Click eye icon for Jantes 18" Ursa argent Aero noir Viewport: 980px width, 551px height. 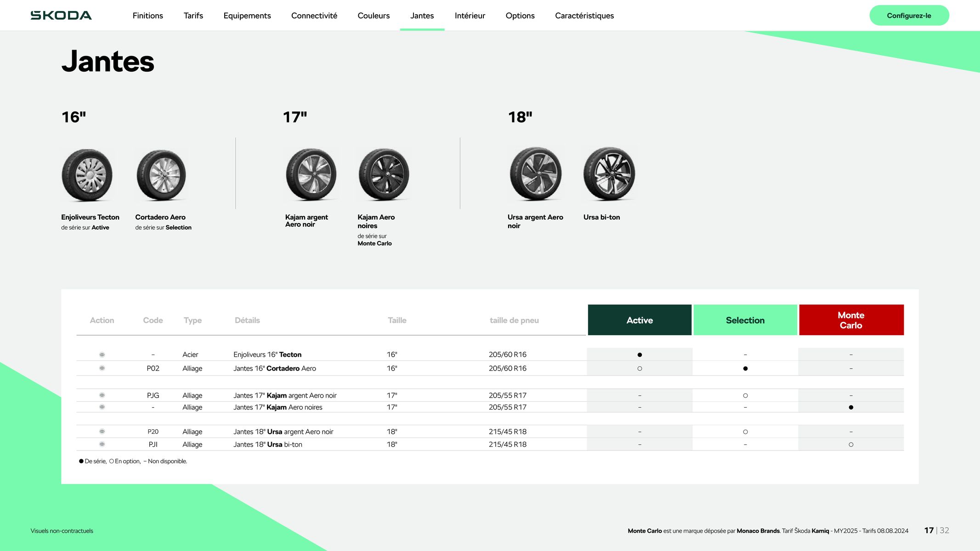point(102,432)
